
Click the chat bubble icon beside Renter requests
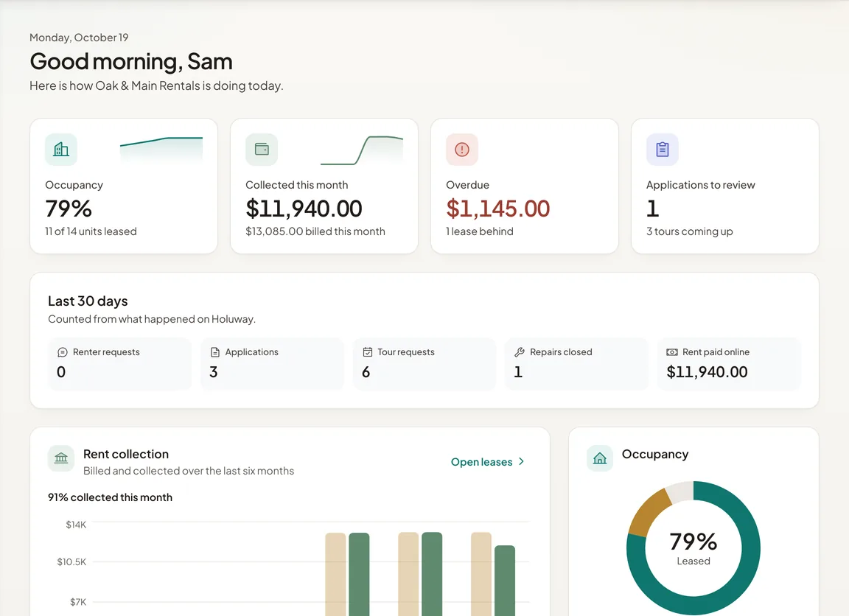pyautogui.click(x=62, y=352)
